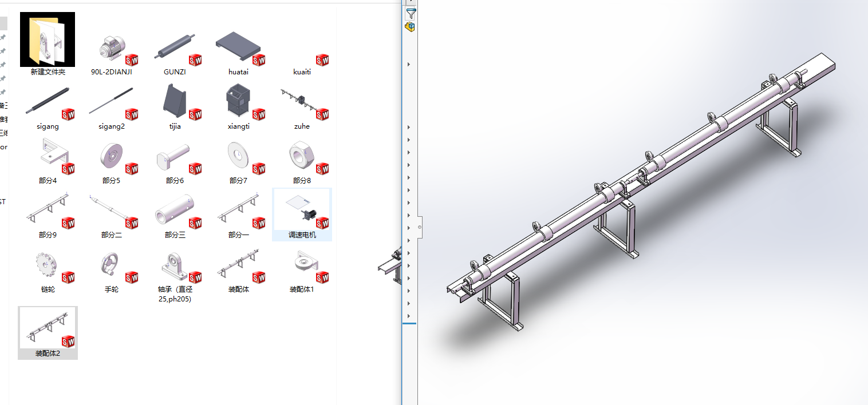Screen dimensions: 868x405
Task: Select the tijia bracket file
Action: click(x=175, y=108)
